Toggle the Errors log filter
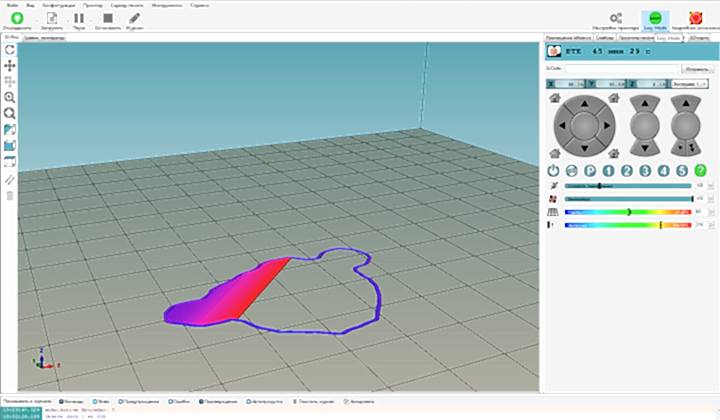The width and height of the screenshot is (720, 420). 177,401
